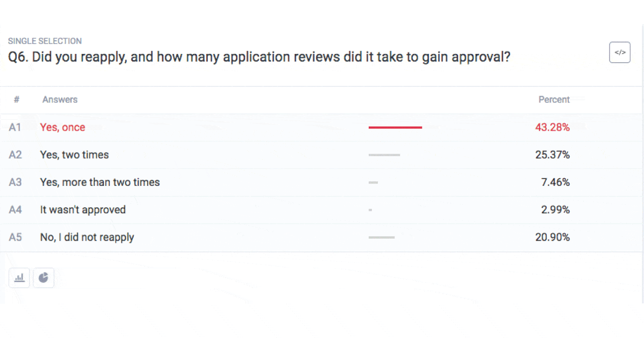Click the 20.90% percentage value
644x338 pixels.
click(x=553, y=237)
